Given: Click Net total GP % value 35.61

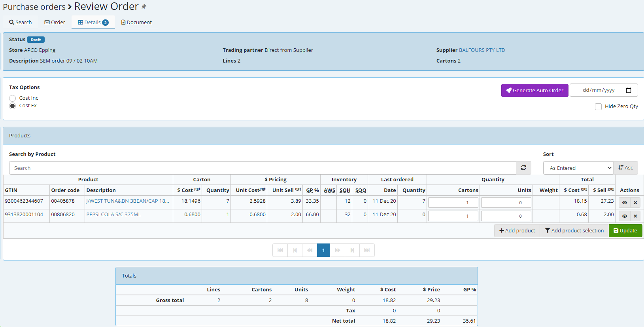Looking at the screenshot, I should click(x=469, y=321).
